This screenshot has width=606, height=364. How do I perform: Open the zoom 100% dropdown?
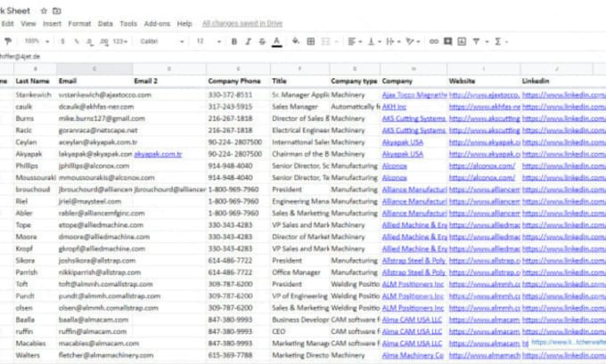pyautogui.click(x=37, y=41)
